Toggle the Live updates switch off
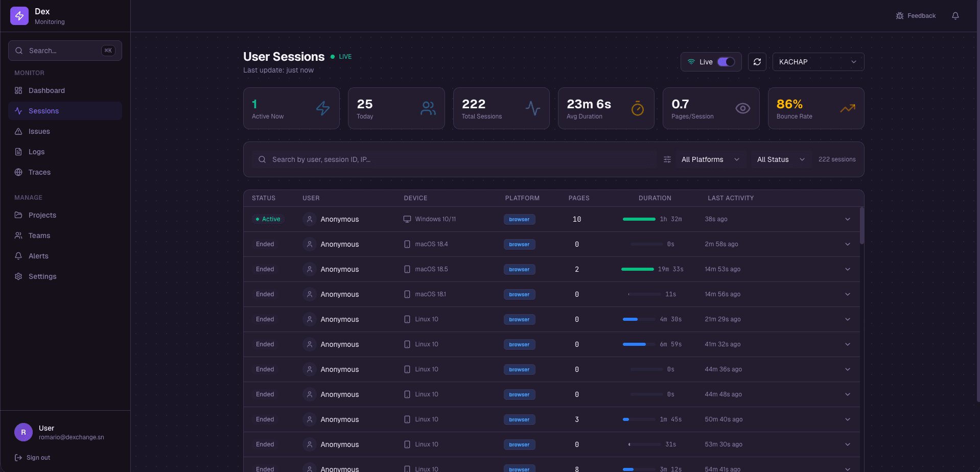The image size is (980, 472). coord(726,62)
